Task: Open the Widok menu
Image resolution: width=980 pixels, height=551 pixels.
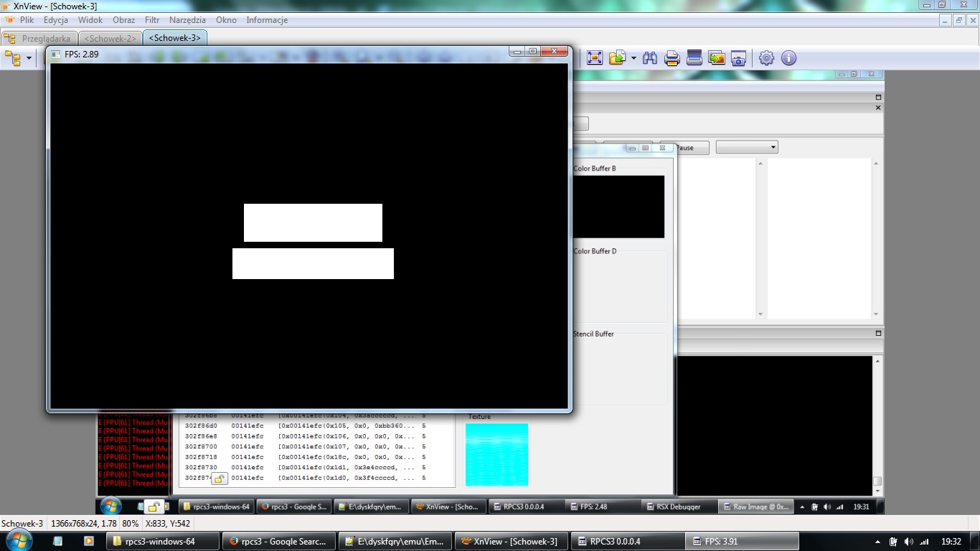Action: click(x=90, y=20)
